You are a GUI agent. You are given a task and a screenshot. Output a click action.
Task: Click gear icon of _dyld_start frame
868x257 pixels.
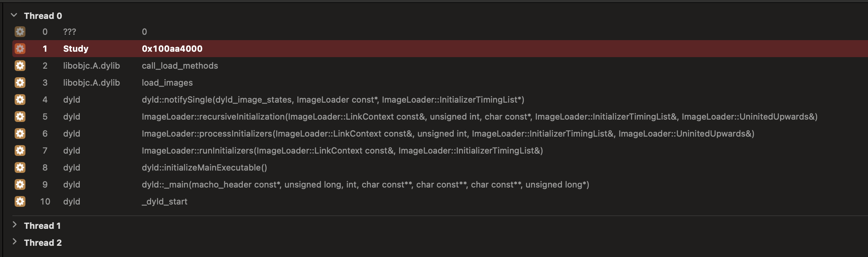(x=20, y=201)
